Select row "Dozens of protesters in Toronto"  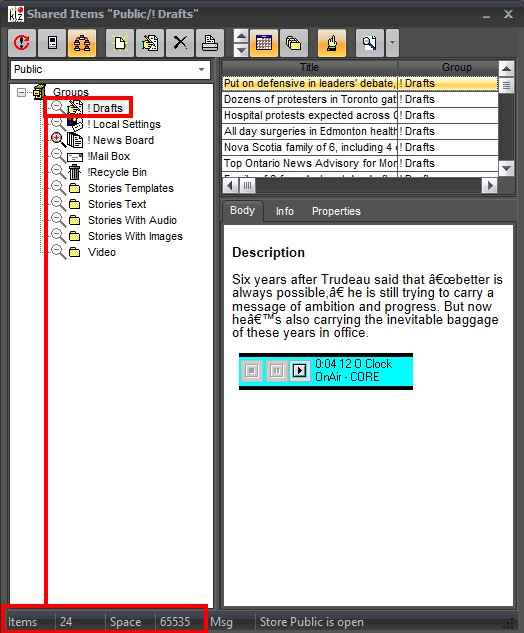click(360, 100)
